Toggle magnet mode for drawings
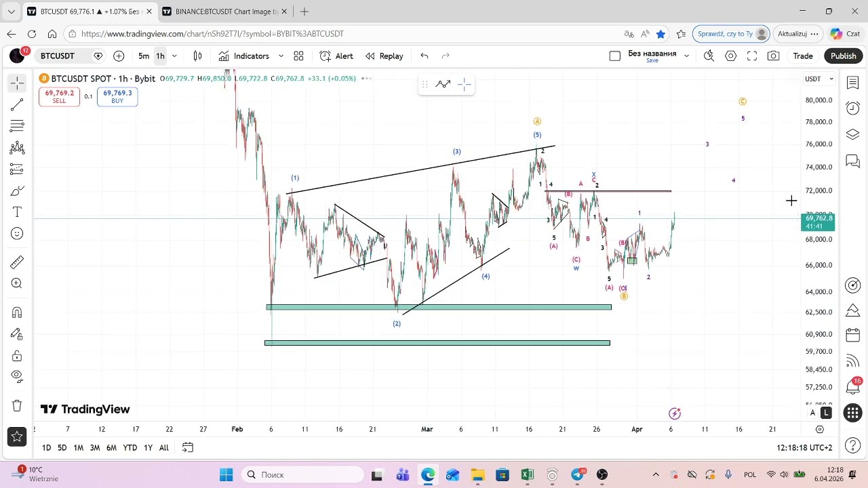 17,312
